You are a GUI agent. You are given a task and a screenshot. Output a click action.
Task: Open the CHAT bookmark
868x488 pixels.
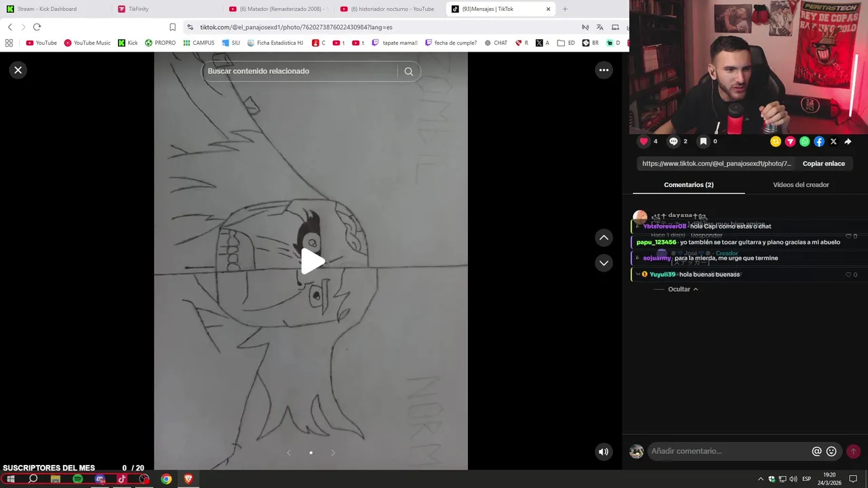tap(496, 43)
